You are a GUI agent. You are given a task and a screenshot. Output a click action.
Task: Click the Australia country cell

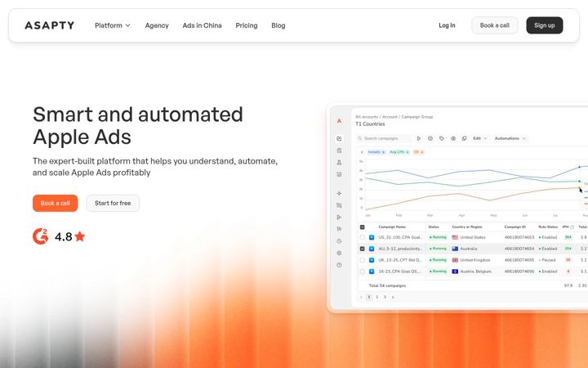click(x=469, y=249)
